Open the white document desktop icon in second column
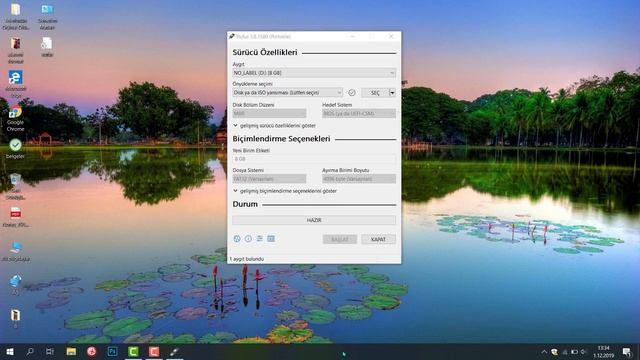Viewport: 640px width, 360px height. 47,47
